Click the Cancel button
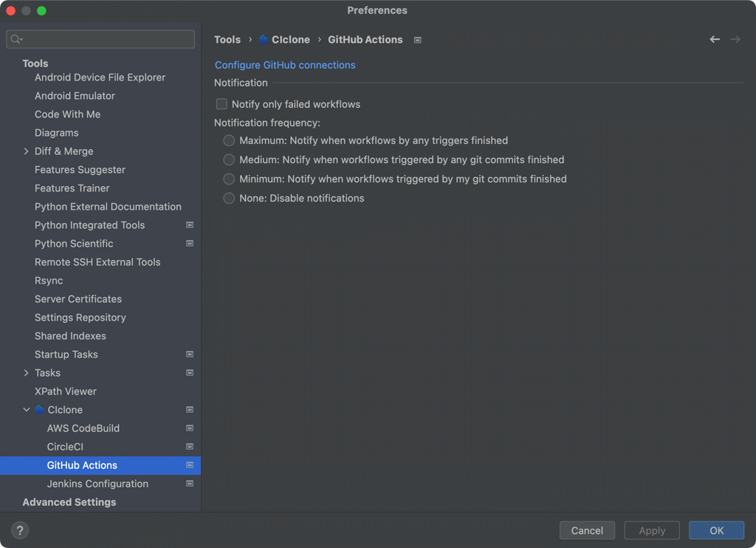The image size is (756, 548). [587, 530]
